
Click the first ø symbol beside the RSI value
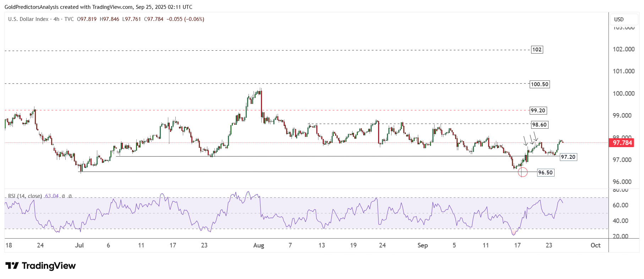click(64, 196)
